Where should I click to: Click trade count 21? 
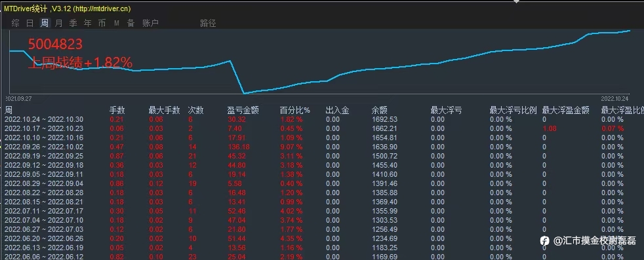(x=192, y=156)
